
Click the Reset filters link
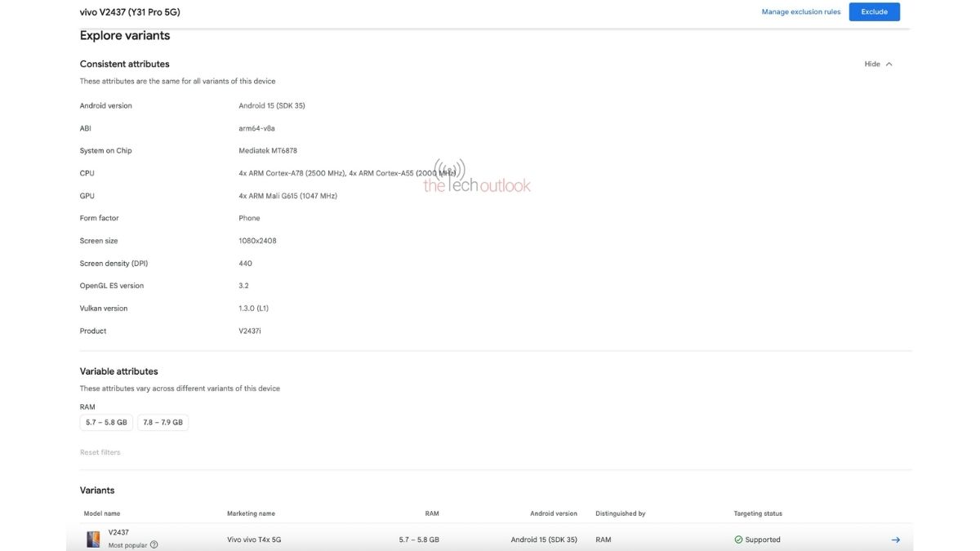100,452
